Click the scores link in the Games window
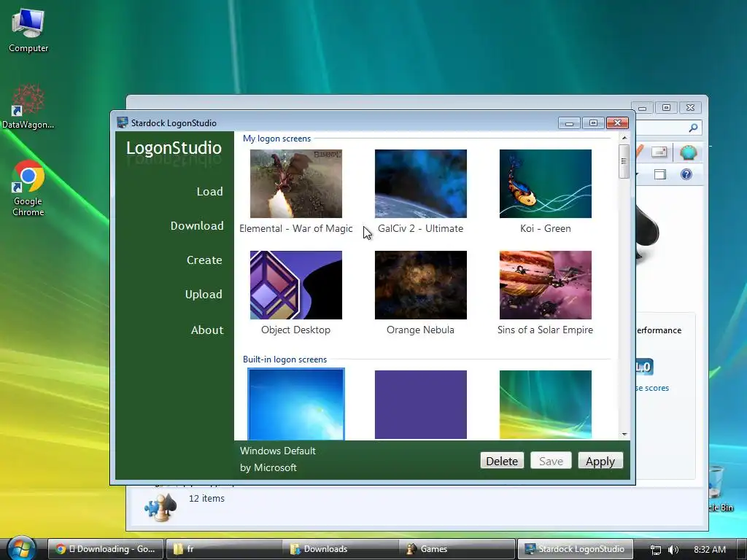The height and width of the screenshot is (560, 747). coord(653,388)
